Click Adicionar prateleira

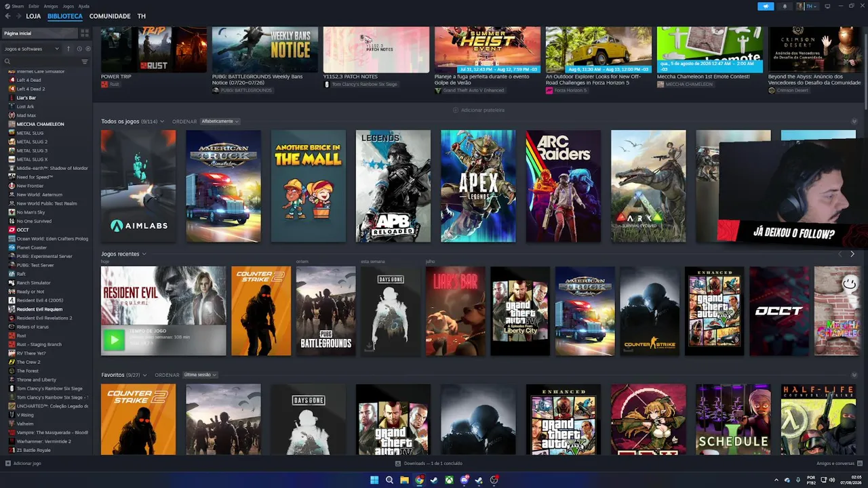point(479,110)
